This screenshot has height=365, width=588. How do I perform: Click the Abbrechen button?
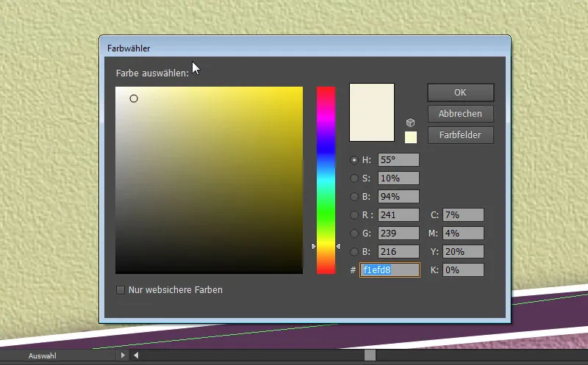click(x=461, y=114)
